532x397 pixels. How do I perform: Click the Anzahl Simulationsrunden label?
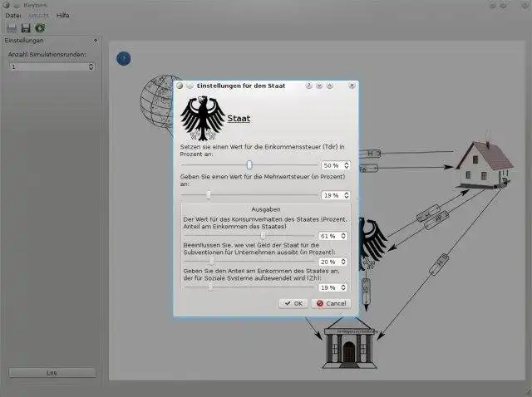pyautogui.click(x=47, y=54)
